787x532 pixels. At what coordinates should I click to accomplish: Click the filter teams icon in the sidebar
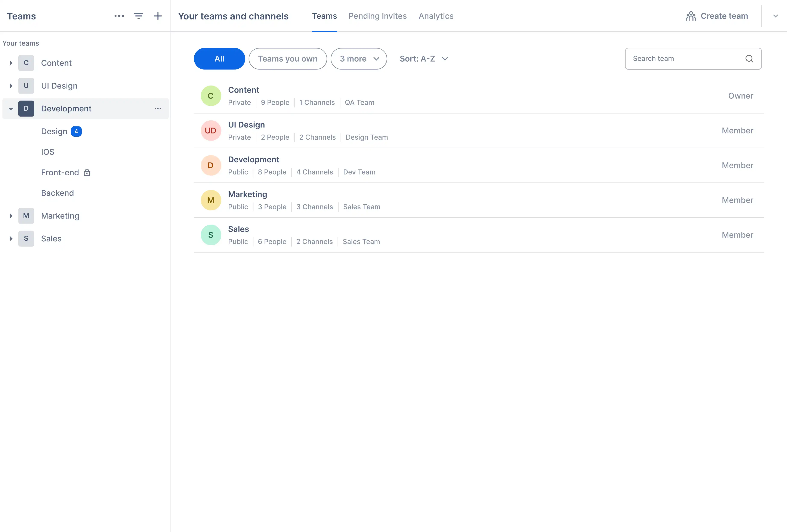[139, 16]
